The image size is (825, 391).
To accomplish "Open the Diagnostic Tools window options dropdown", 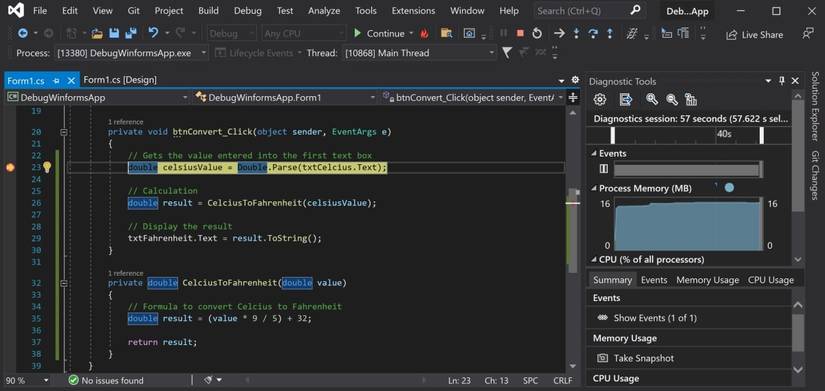I will pos(769,81).
